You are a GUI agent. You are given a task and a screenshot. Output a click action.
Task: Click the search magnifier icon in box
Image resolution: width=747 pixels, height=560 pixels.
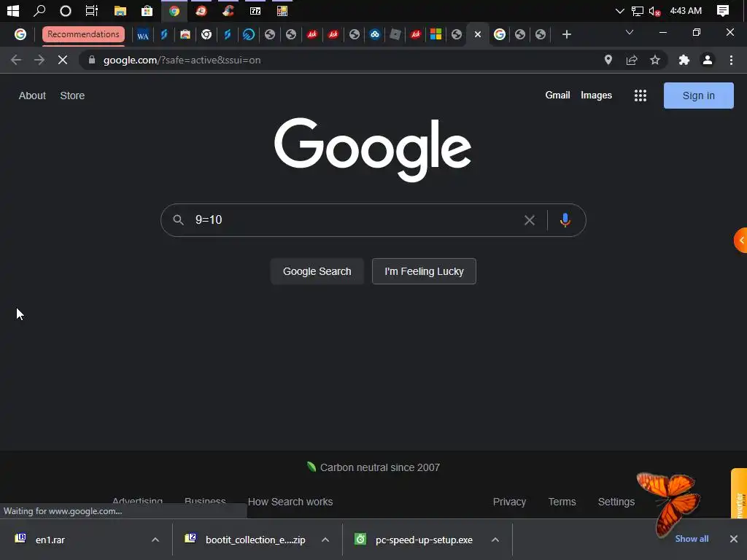point(178,220)
